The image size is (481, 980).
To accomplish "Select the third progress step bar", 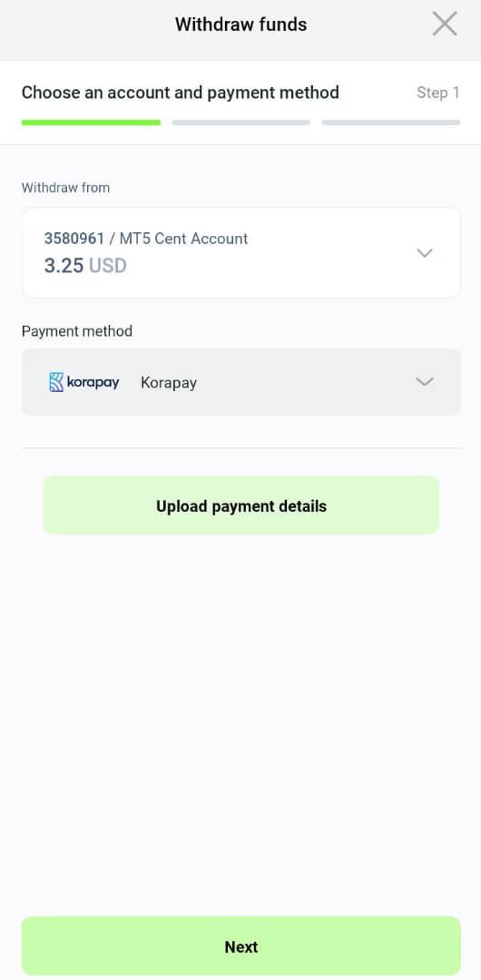I will tap(391, 122).
